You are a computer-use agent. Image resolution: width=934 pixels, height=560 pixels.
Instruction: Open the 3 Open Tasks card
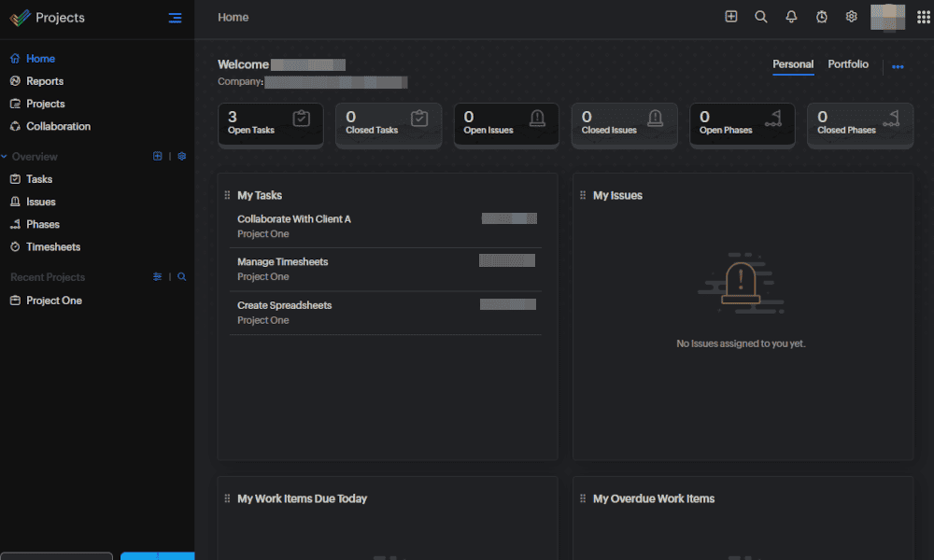pyautogui.click(x=271, y=124)
